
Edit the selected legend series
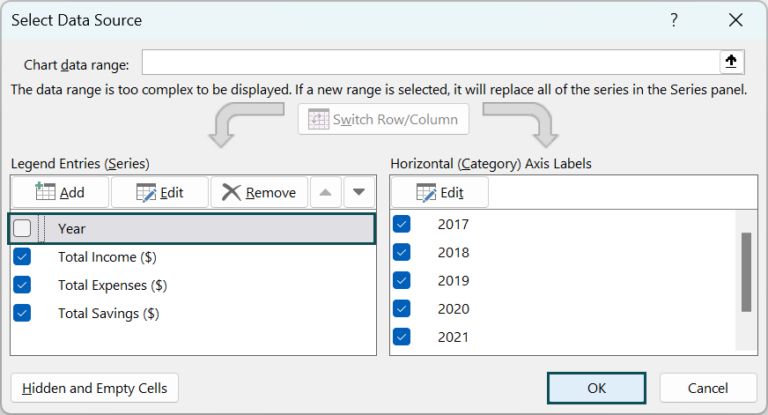pyautogui.click(x=159, y=192)
